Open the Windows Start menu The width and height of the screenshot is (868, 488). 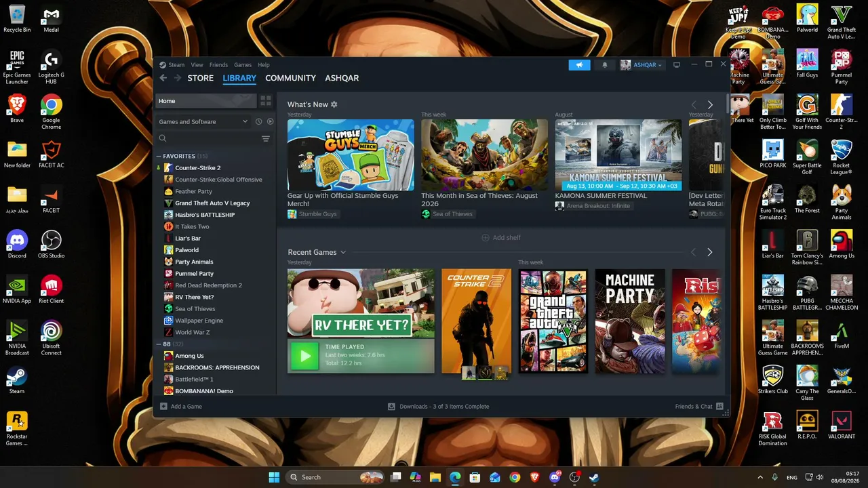pyautogui.click(x=274, y=477)
